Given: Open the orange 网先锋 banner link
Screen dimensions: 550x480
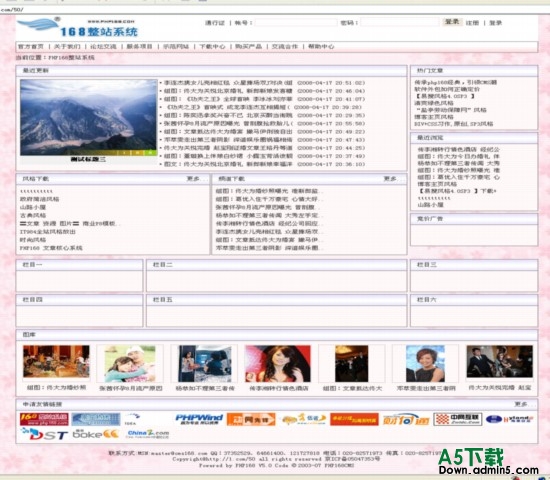Looking at the screenshot, I should pos(251,419).
